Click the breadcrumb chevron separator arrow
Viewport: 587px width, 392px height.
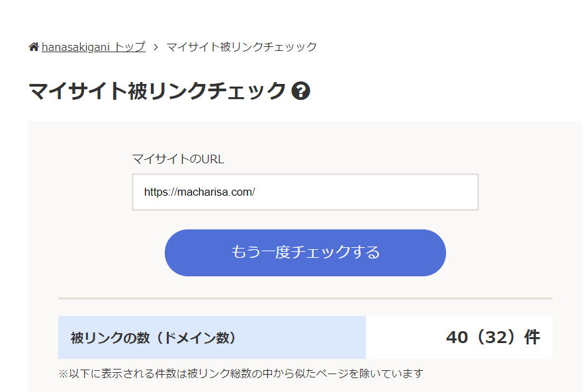(156, 47)
